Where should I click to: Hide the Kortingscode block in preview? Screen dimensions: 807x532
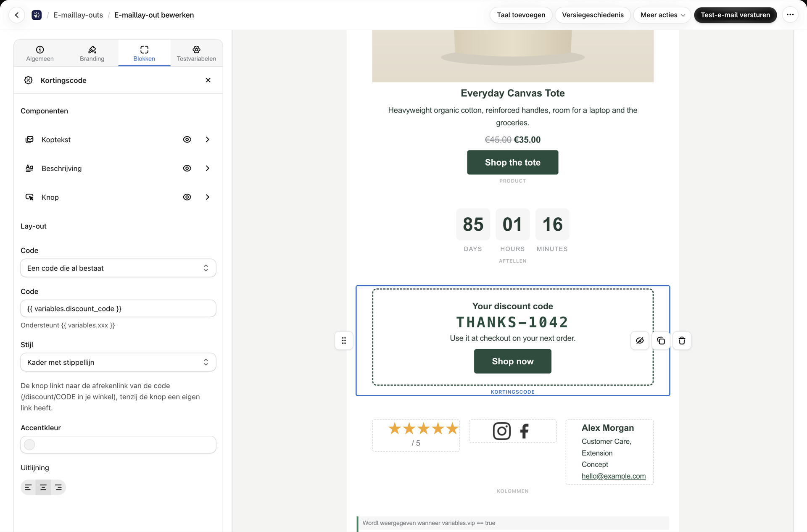pyautogui.click(x=640, y=340)
